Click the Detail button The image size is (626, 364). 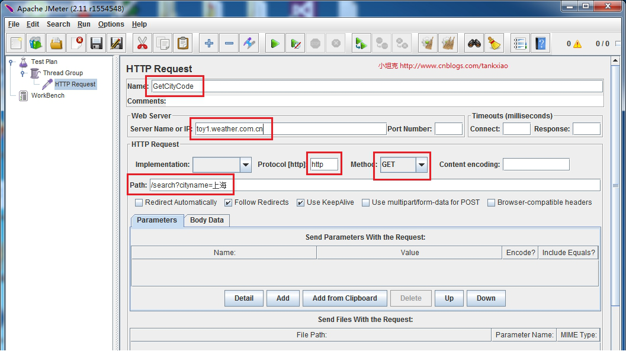point(244,298)
